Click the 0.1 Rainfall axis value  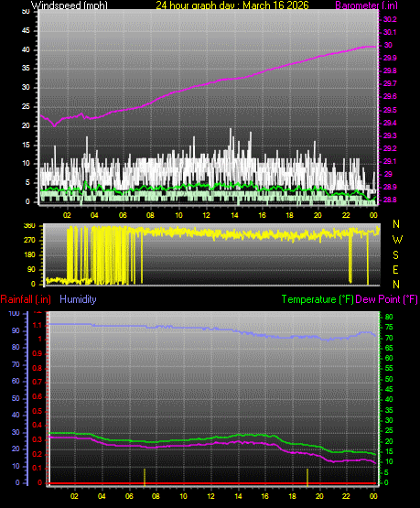click(x=38, y=468)
